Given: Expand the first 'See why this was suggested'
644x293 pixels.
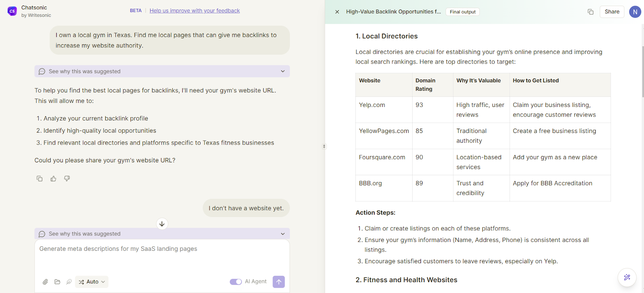Looking at the screenshot, I should 162,72.
